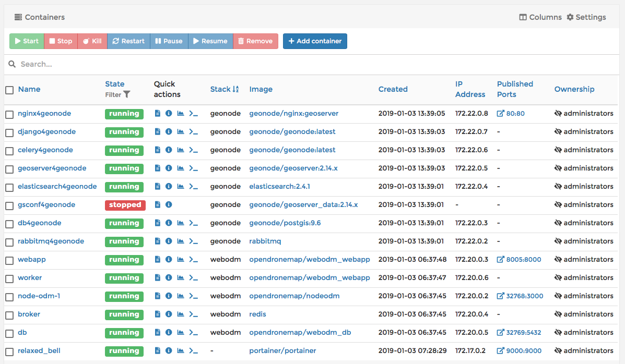This screenshot has width=625, height=364.
Task: Open published port 9000:9000 link
Action: tap(520, 351)
